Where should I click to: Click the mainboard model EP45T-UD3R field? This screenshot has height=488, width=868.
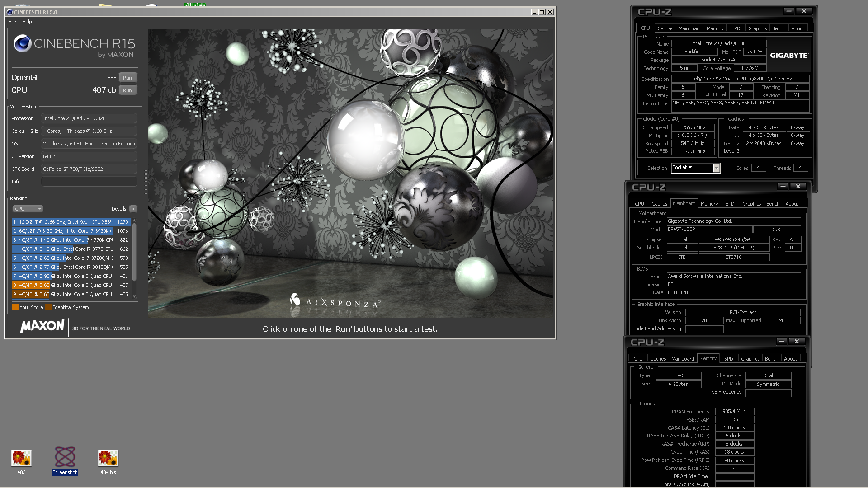(710, 230)
